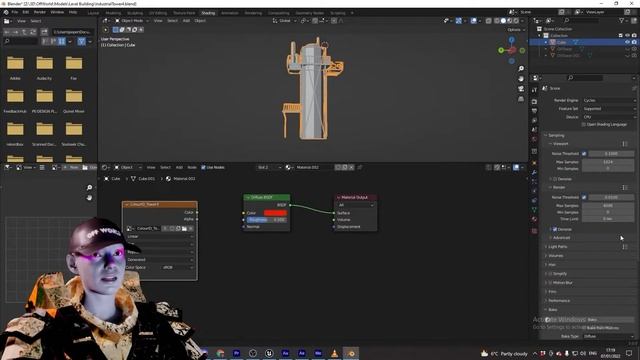Viewport: 640px width, 360px height.
Task: Toggle Render Denoise checkbox
Action: pyautogui.click(x=555, y=229)
